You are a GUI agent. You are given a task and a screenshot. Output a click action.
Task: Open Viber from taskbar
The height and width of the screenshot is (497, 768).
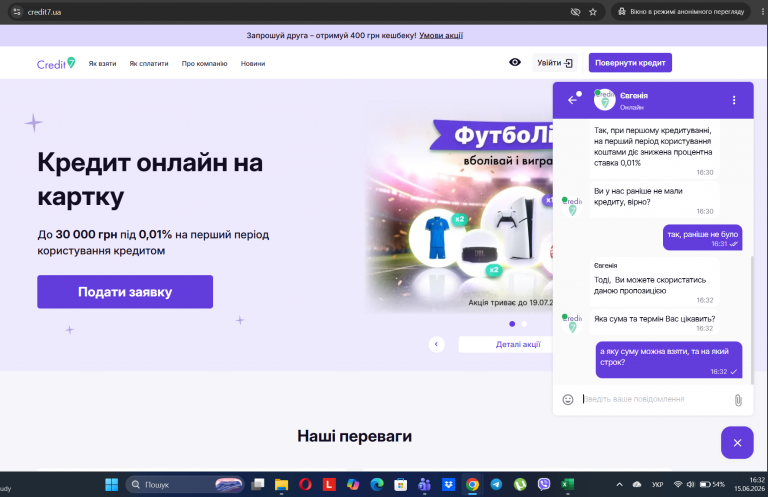544,484
